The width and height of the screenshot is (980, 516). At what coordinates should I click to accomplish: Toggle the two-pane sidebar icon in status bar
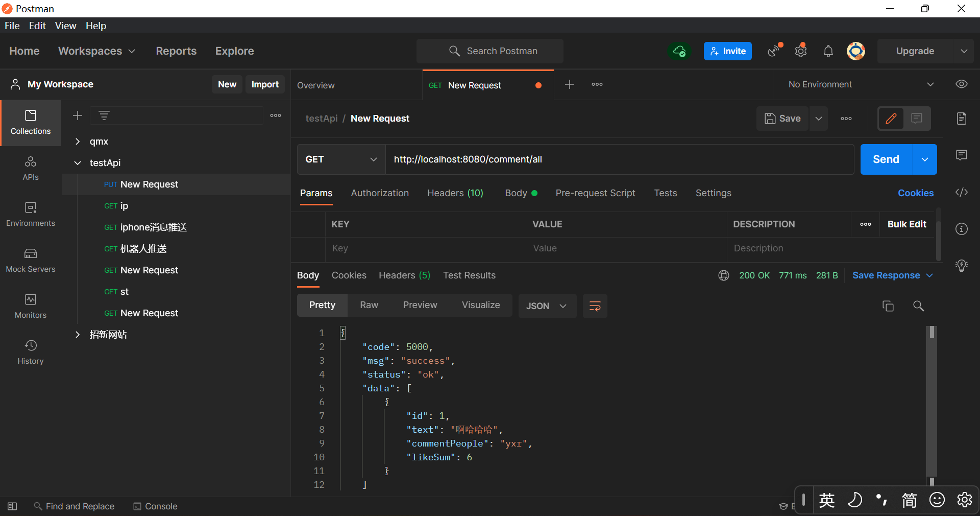pyautogui.click(x=13, y=506)
